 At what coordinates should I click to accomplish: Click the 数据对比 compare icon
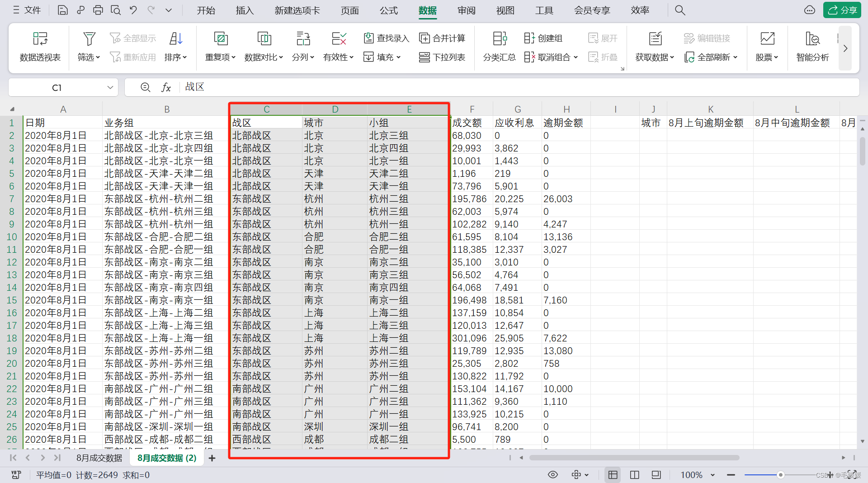(264, 39)
